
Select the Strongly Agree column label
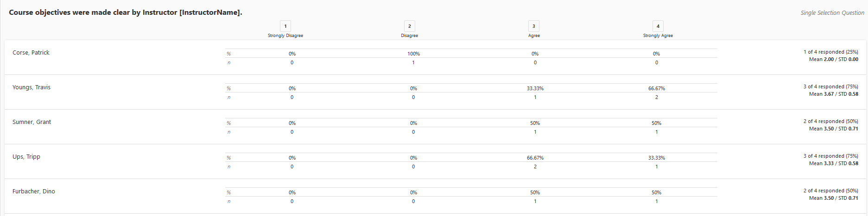click(658, 36)
